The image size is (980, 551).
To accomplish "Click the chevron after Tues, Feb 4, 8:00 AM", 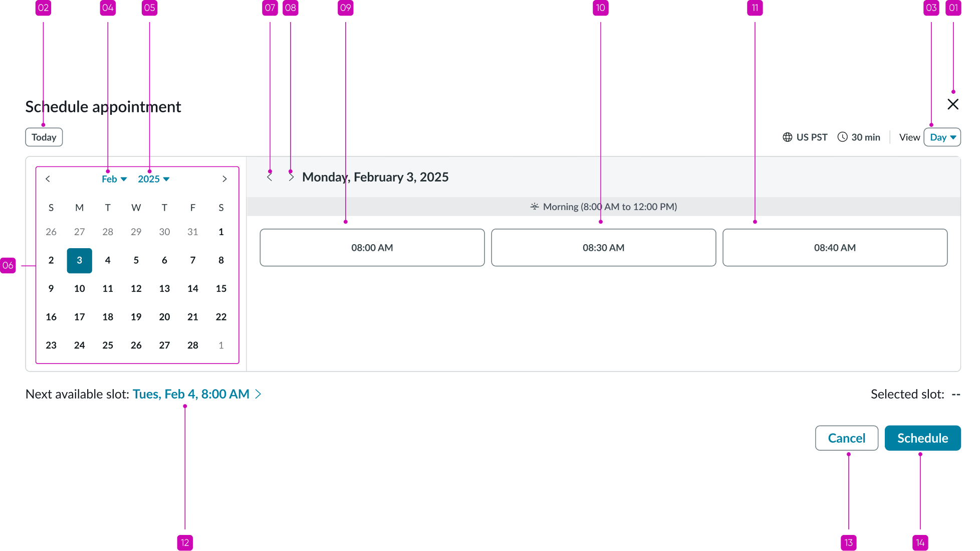I will [x=259, y=394].
